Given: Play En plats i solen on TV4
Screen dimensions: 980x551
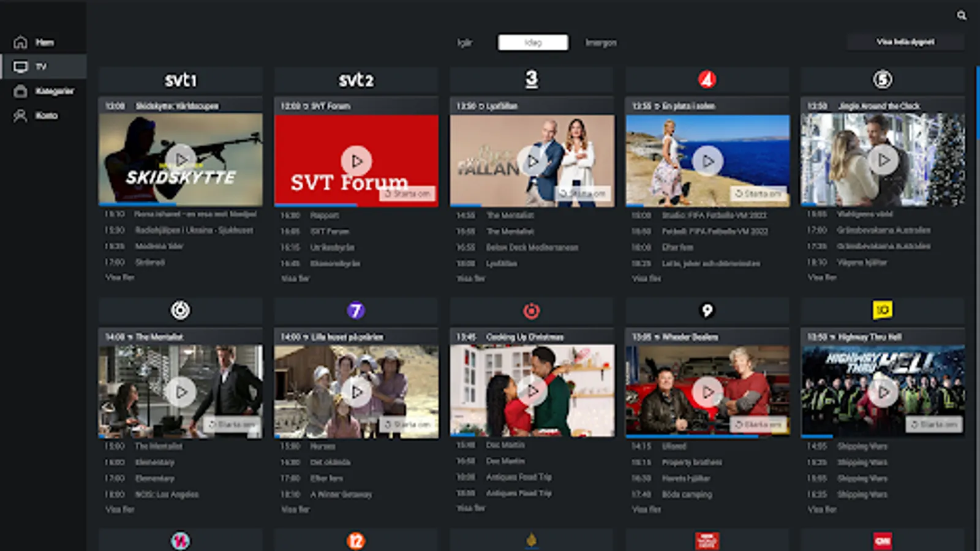Looking at the screenshot, I should 708,161.
